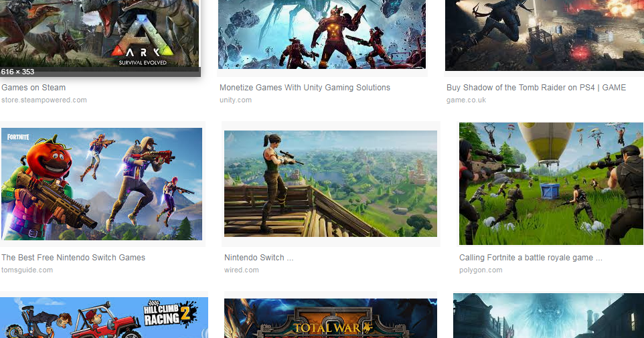Visit store.steampowered.com source link

[x=44, y=100]
